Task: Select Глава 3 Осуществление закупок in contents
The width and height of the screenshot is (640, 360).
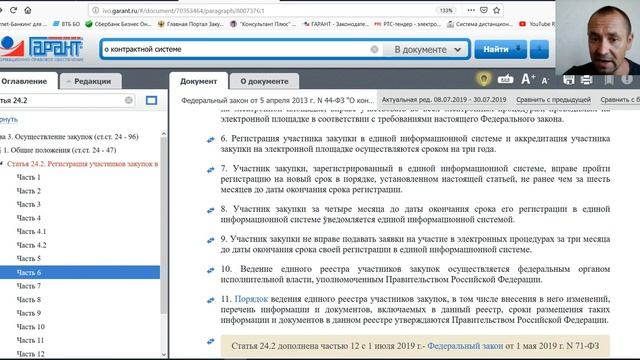Action: click(69, 136)
